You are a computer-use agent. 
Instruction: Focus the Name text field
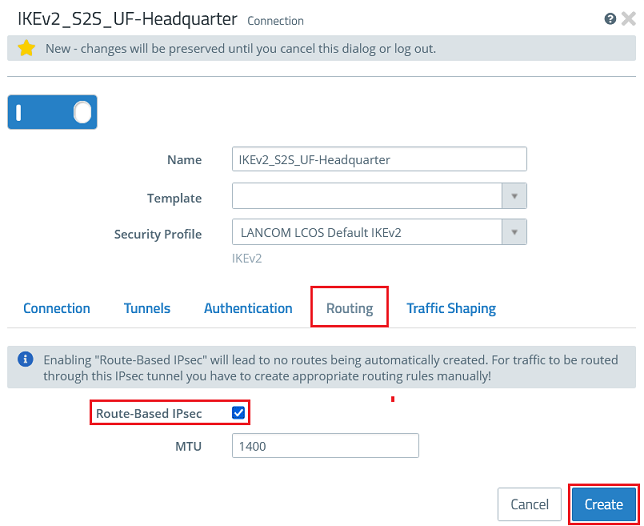point(378,160)
